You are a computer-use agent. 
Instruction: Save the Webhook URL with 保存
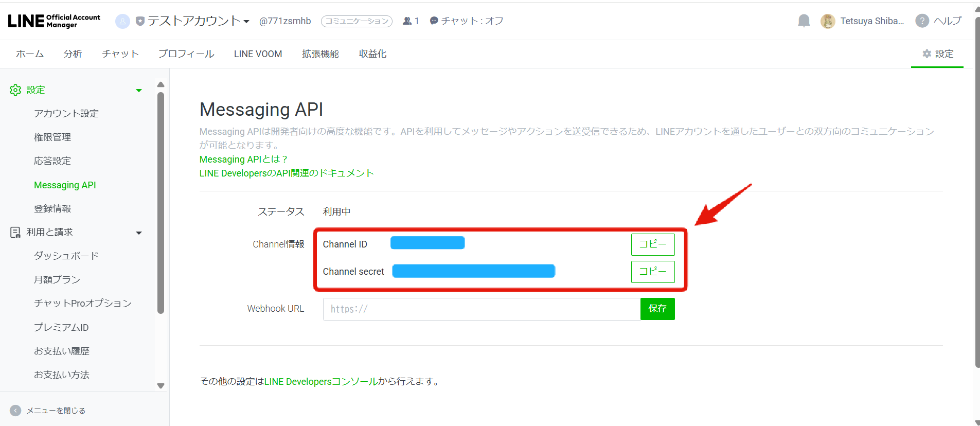pos(657,309)
